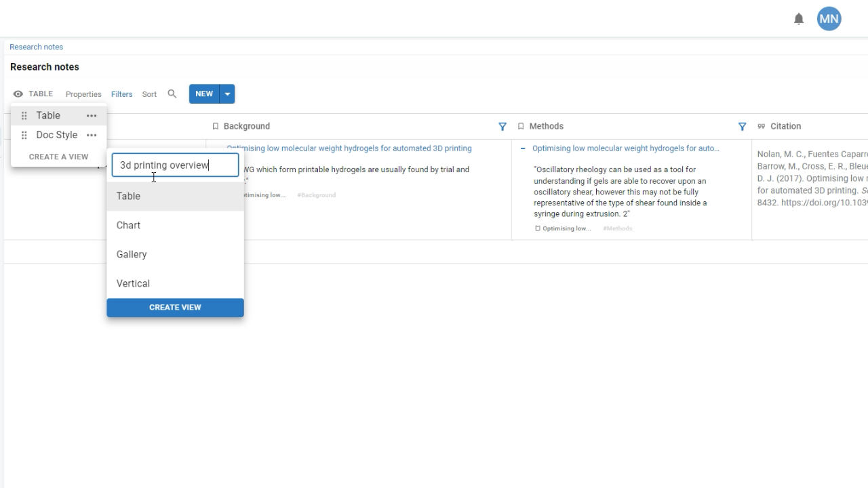The image size is (868, 488).
Task: Open the MN account avatar
Action: tap(829, 18)
